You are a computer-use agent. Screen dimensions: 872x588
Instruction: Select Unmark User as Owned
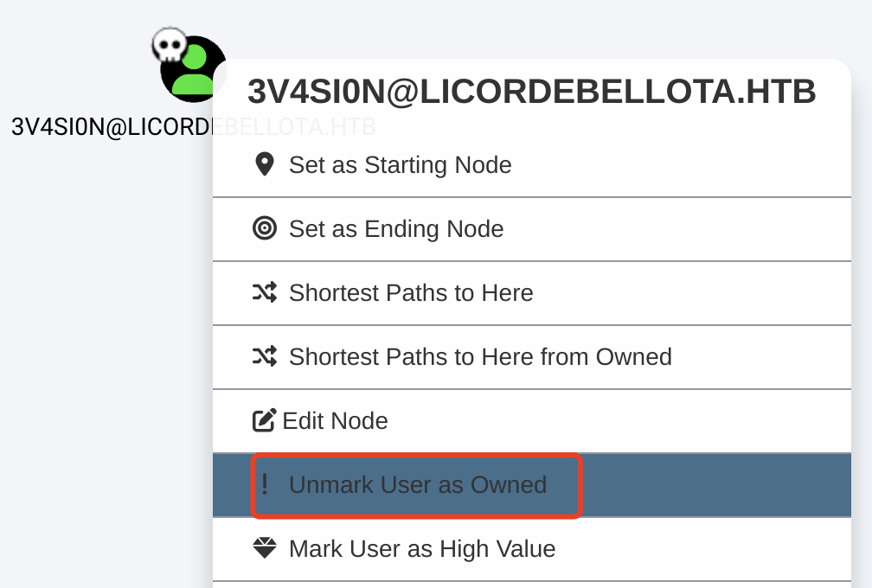pos(418,484)
